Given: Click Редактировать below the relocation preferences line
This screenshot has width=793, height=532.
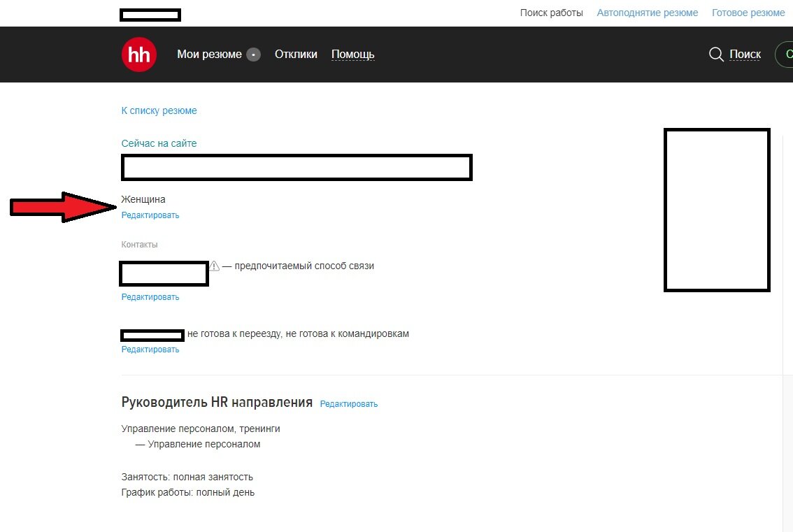Looking at the screenshot, I should point(150,348).
